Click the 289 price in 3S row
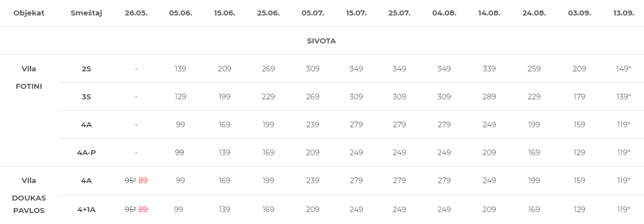Viewport: 644px width, 224px height. (x=489, y=97)
